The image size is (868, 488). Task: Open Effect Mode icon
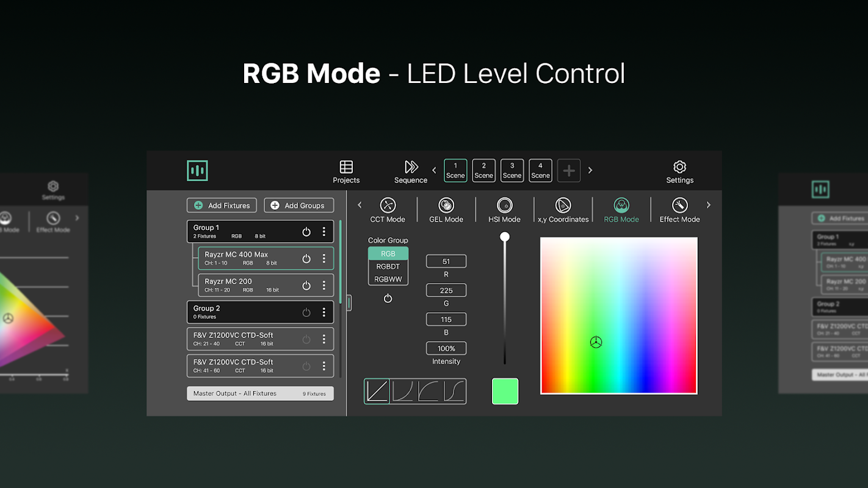pyautogui.click(x=679, y=205)
